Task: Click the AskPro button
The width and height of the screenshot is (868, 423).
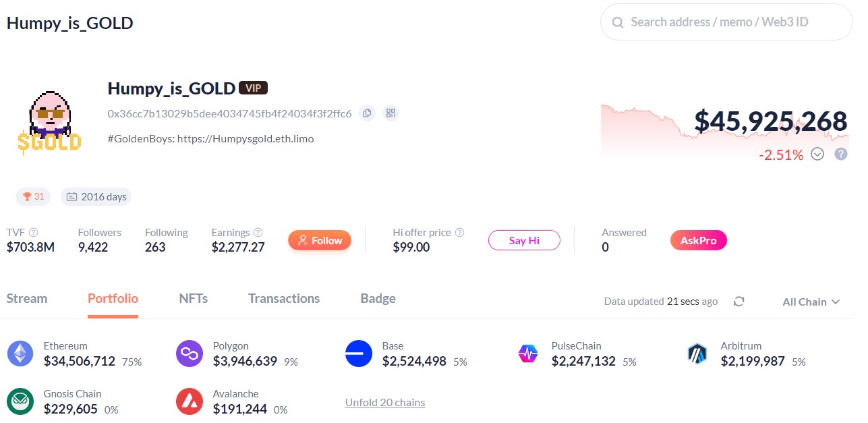Action: (698, 239)
